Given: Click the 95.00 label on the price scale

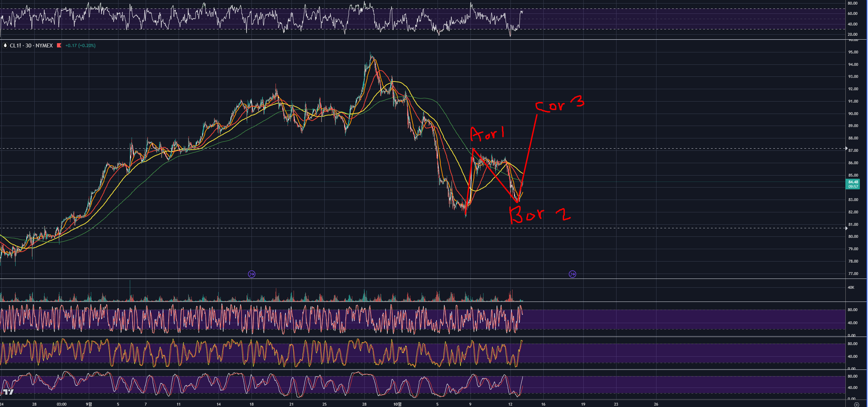Looking at the screenshot, I should pyautogui.click(x=853, y=52).
